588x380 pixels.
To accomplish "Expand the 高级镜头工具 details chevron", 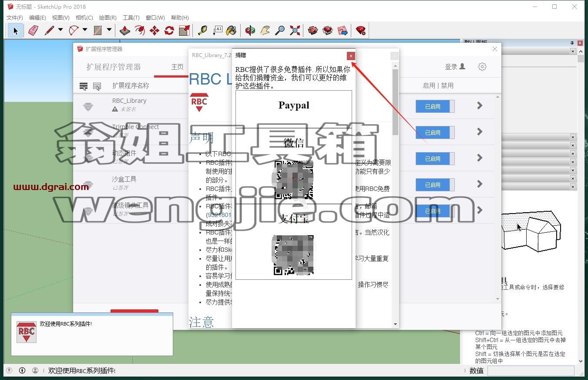I will click(x=480, y=210).
